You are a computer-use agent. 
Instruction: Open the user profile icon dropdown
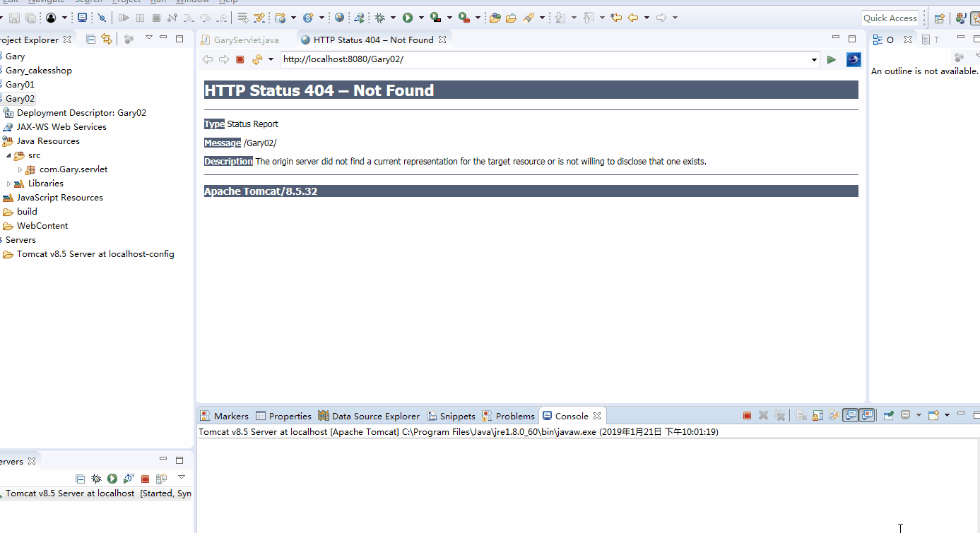click(x=64, y=18)
